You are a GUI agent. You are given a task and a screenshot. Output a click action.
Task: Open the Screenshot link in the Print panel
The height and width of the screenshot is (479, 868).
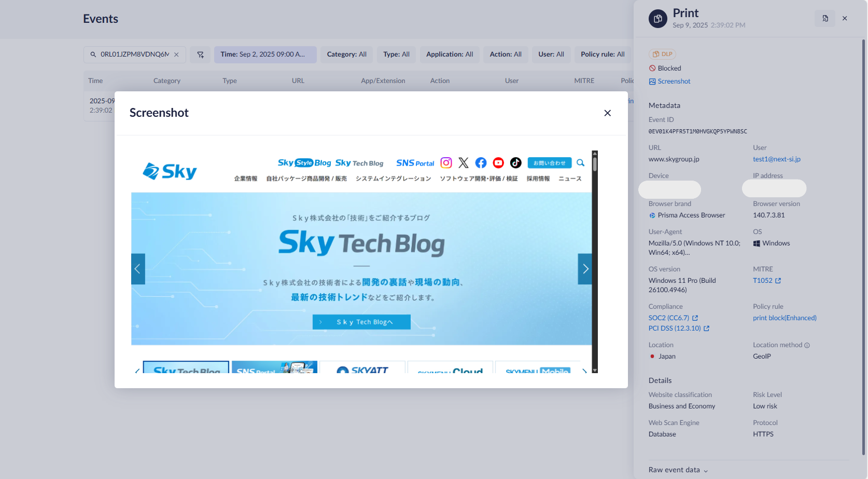tap(674, 81)
